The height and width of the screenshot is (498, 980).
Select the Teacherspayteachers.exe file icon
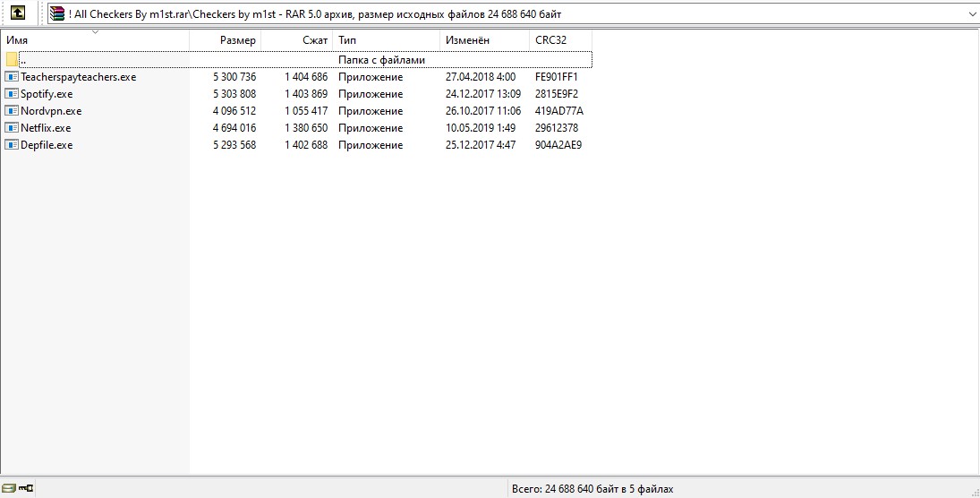[x=12, y=77]
